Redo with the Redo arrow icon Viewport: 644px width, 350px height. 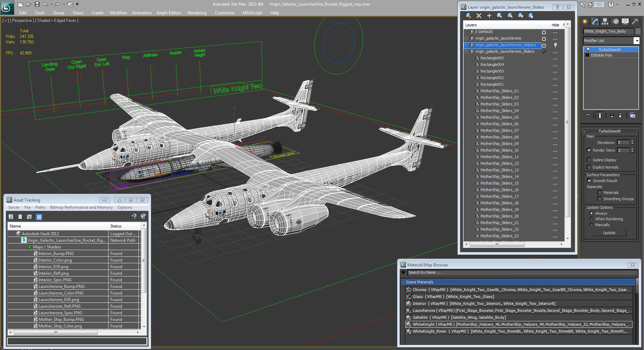tap(58, 5)
